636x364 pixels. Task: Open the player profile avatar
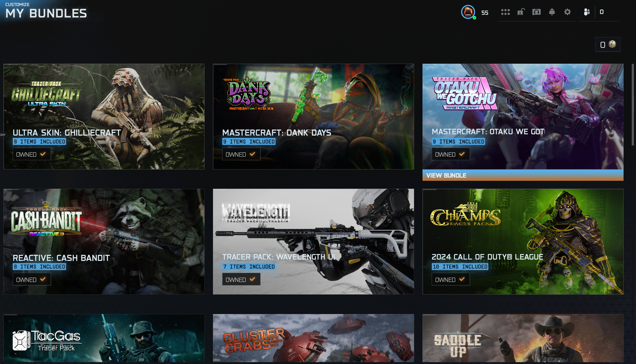click(468, 12)
